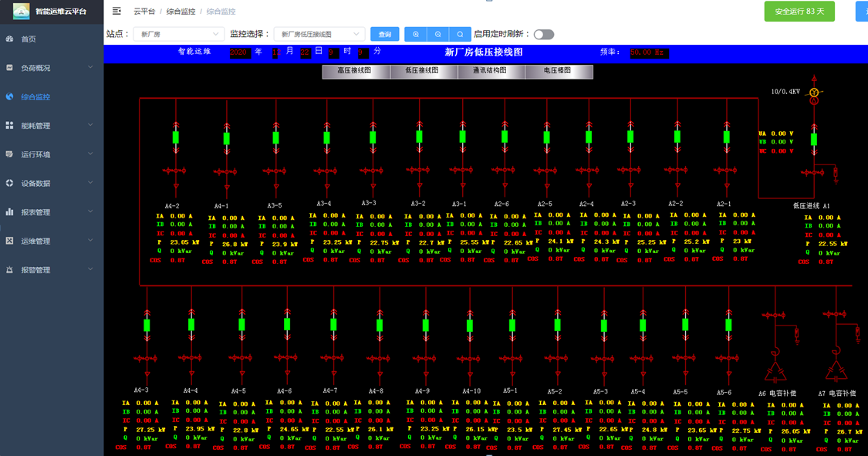Click the sidebar collapse hamburger icon
The width and height of the screenshot is (868, 456).
click(x=117, y=12)
